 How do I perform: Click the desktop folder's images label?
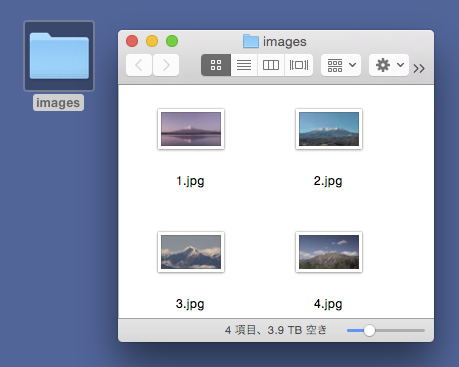(58, 103)
